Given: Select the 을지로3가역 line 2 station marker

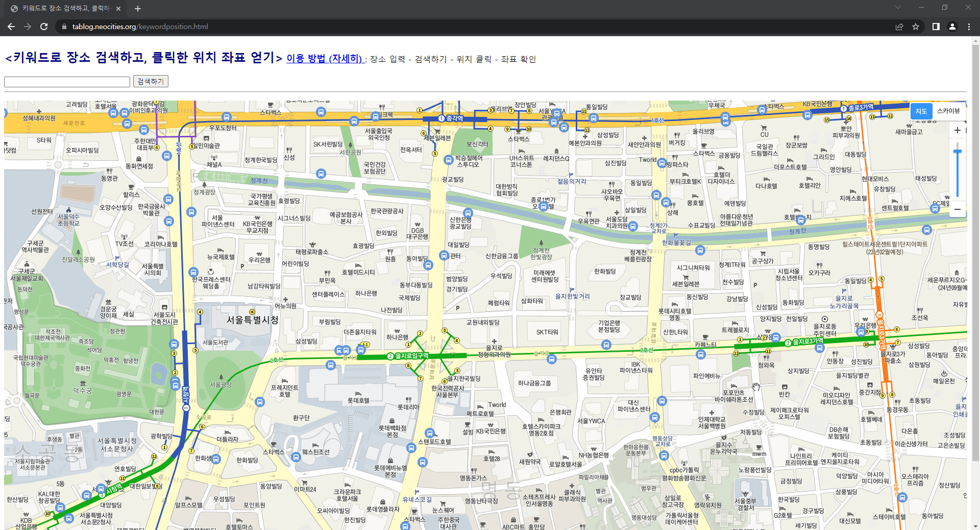Looking at the screenshot, I should (805, 342).
